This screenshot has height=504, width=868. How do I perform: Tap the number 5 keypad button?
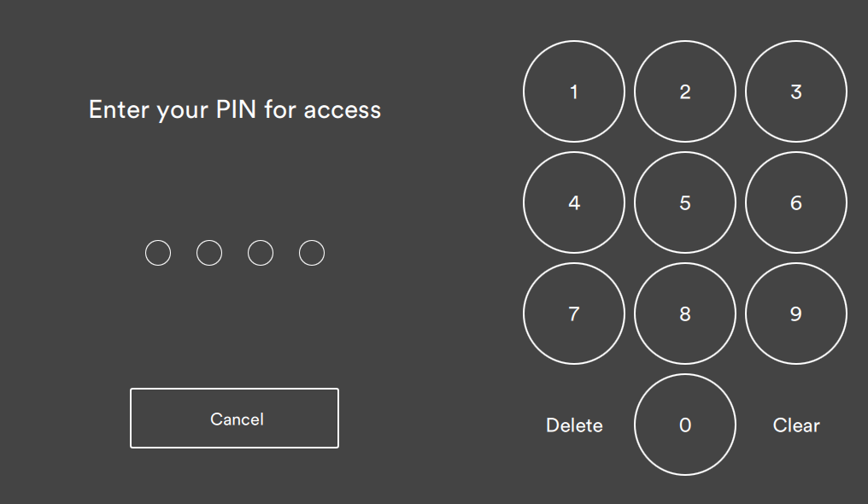point(685,202)
